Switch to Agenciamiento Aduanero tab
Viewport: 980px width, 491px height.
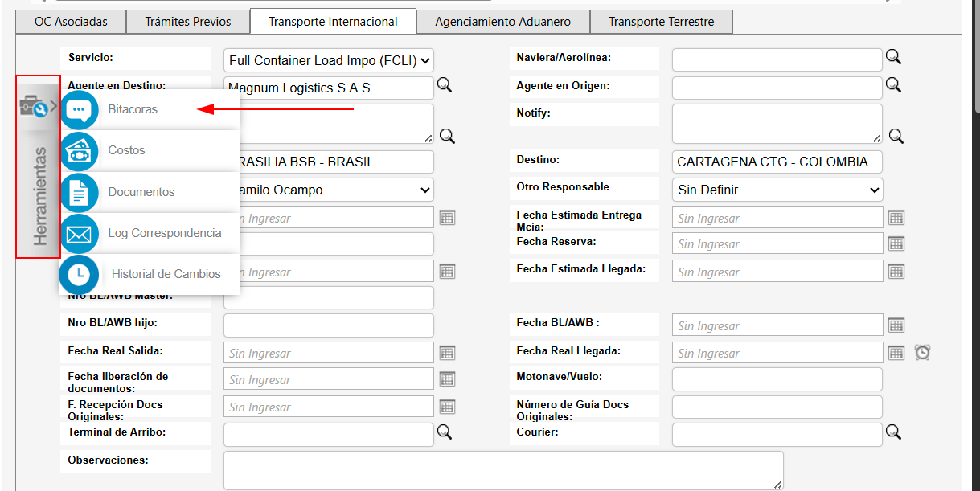pyautogui.click(x=502, y=22)
